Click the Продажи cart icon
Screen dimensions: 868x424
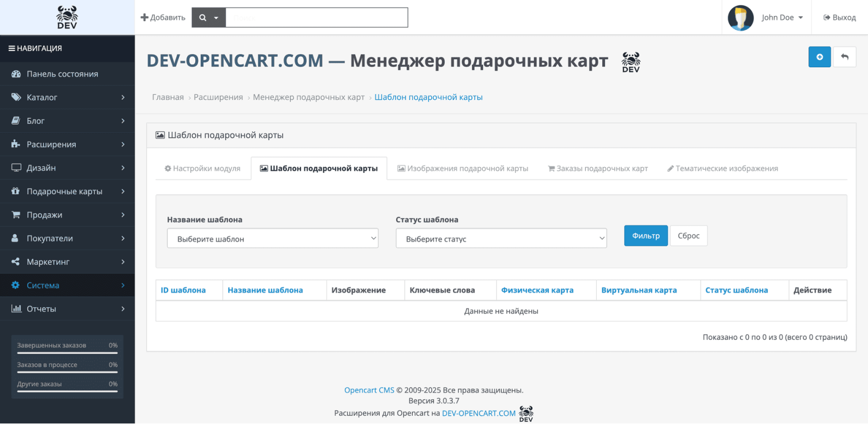pyautogui.click(x=16, y=215)
